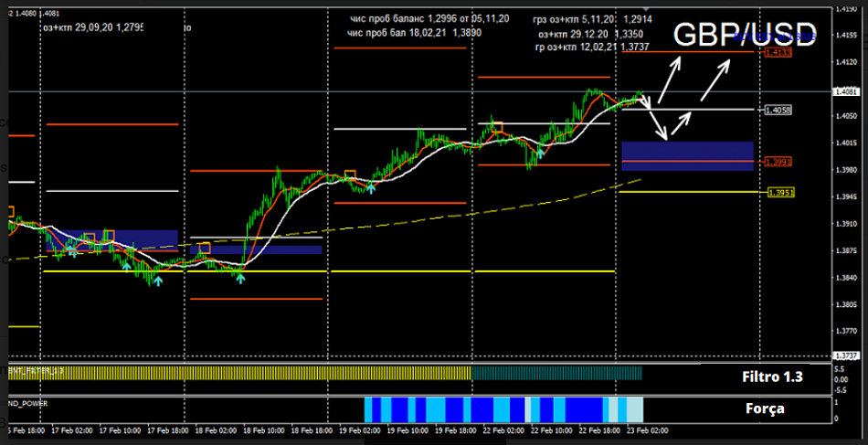This screenshot has height=445, width=868.
Task: Select the dark blue forecast zone rectangle
Action: coord(687,155)
